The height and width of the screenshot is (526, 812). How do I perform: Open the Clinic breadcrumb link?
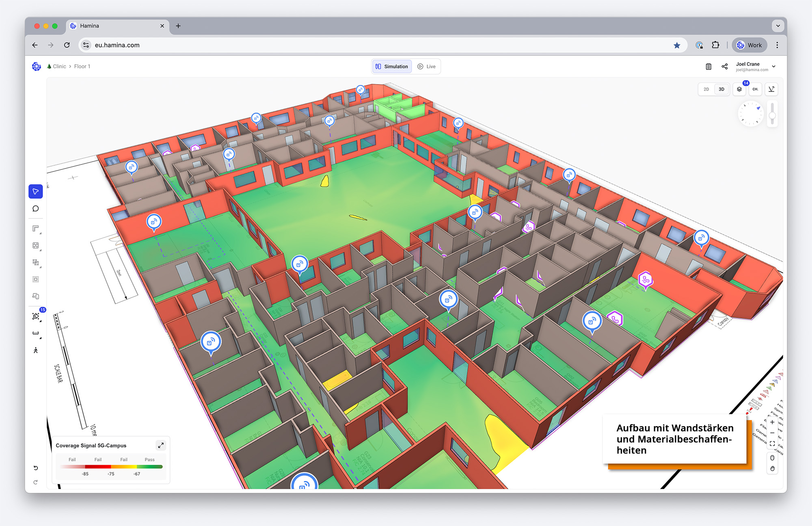tap(59, 67)
